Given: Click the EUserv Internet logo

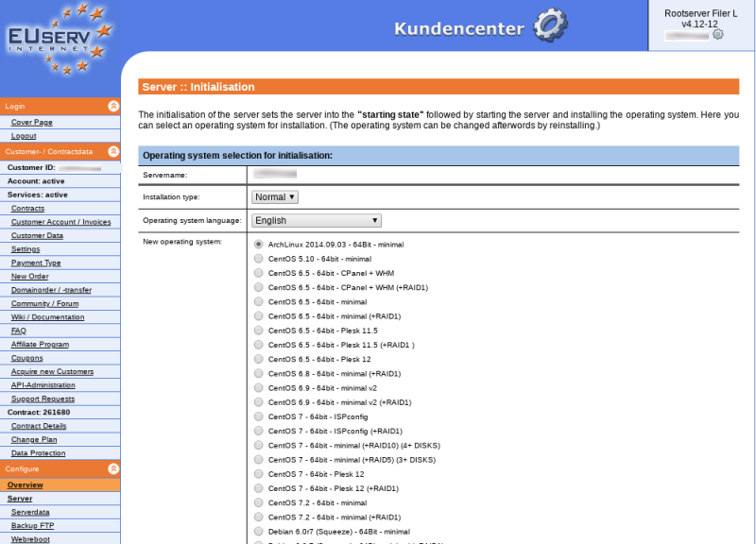Looking at the screenshot, I should coord(60,39).
